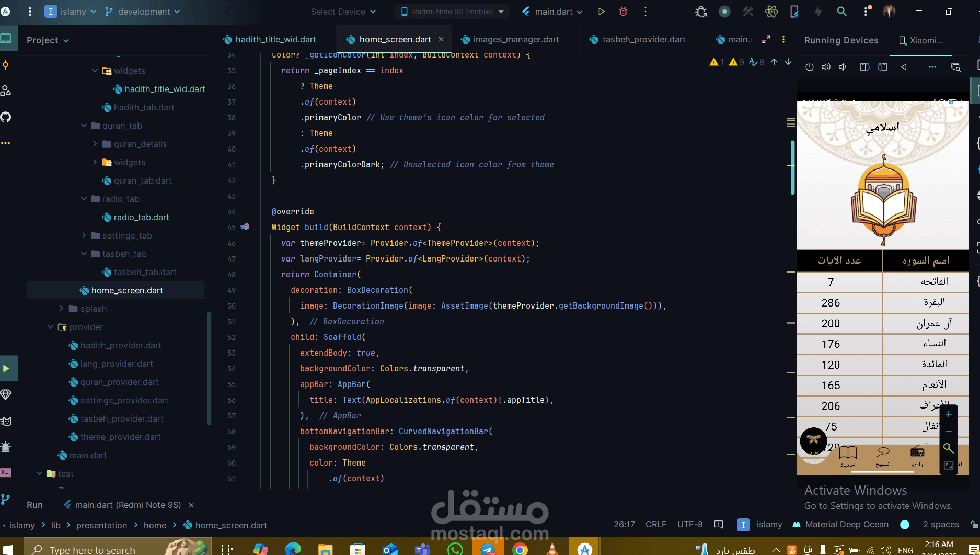Zoom in on the running device view
980x555 pixels.
(949, 415)
